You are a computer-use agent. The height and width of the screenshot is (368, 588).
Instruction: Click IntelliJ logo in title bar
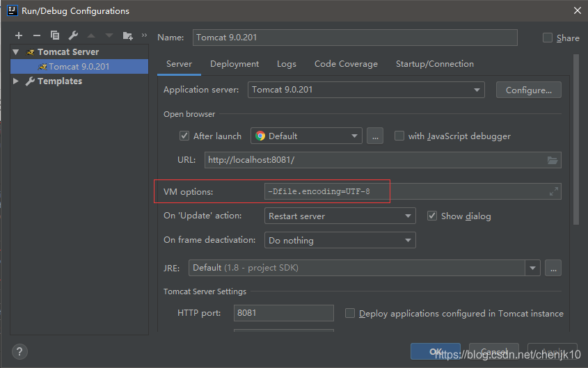tap(12, 10)
